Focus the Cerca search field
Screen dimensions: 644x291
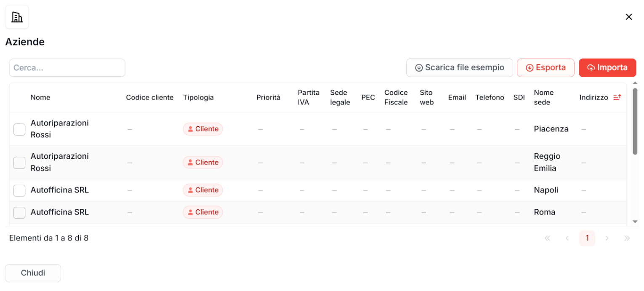tap(67, 68)
